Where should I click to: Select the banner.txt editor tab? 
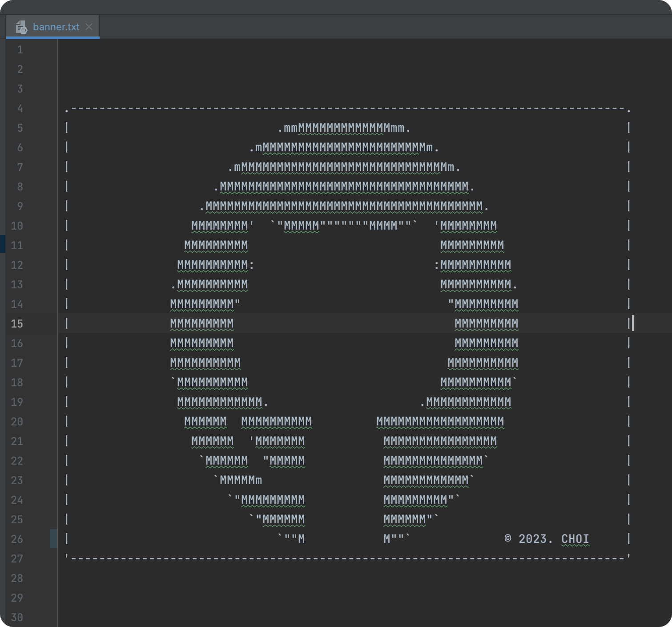(x=52, y=27)
